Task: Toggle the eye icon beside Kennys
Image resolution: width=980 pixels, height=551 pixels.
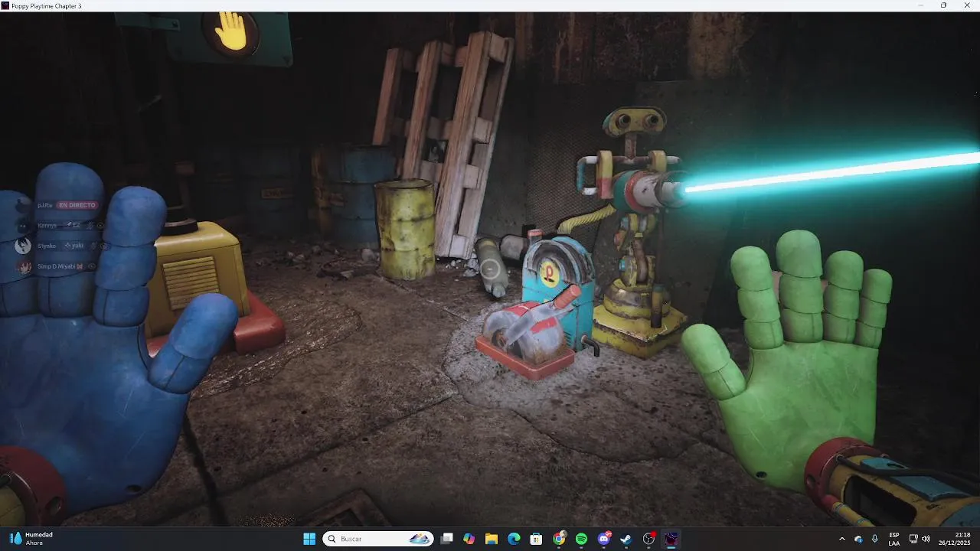Action: pyautogui.click(x=100, y=226)
